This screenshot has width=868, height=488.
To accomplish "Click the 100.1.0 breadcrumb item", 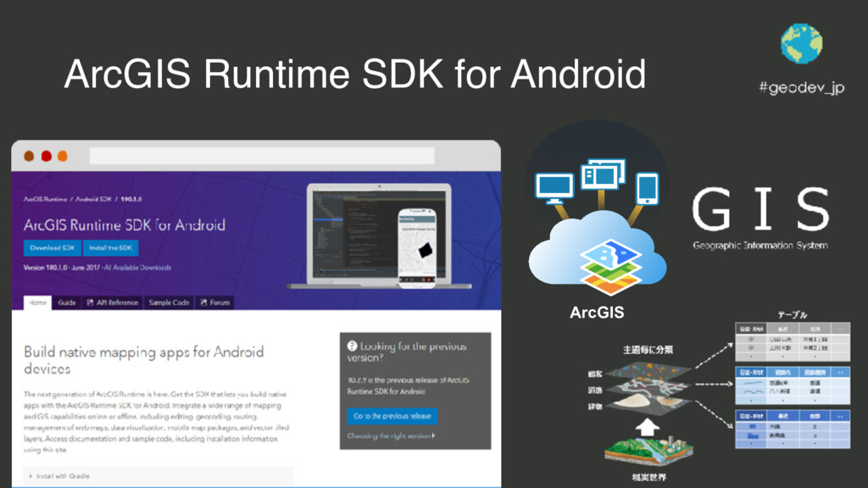I will point(131,199).
